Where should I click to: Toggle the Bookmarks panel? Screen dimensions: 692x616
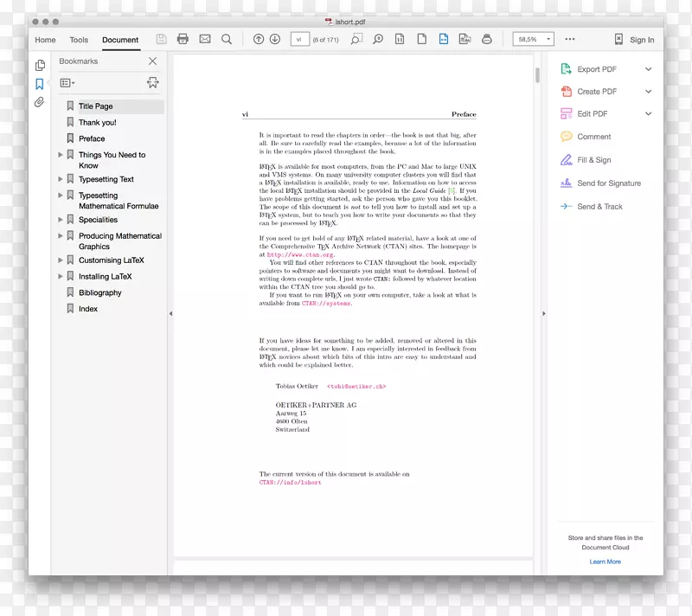38,83
